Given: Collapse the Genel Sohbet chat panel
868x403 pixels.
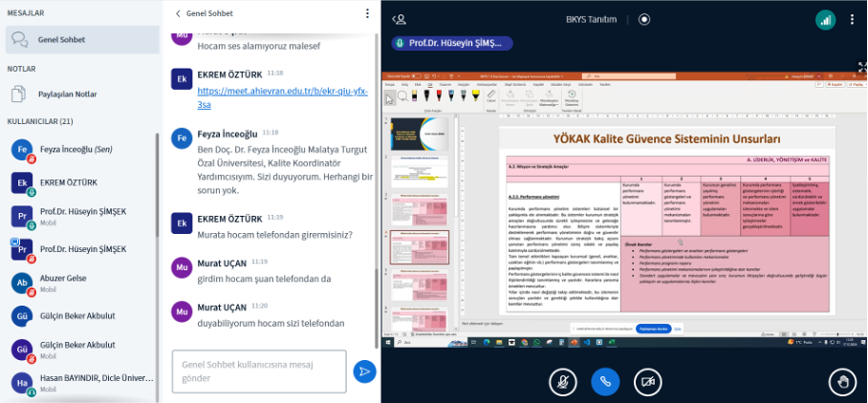Looking at the screenshot, I should click(178, 13).
